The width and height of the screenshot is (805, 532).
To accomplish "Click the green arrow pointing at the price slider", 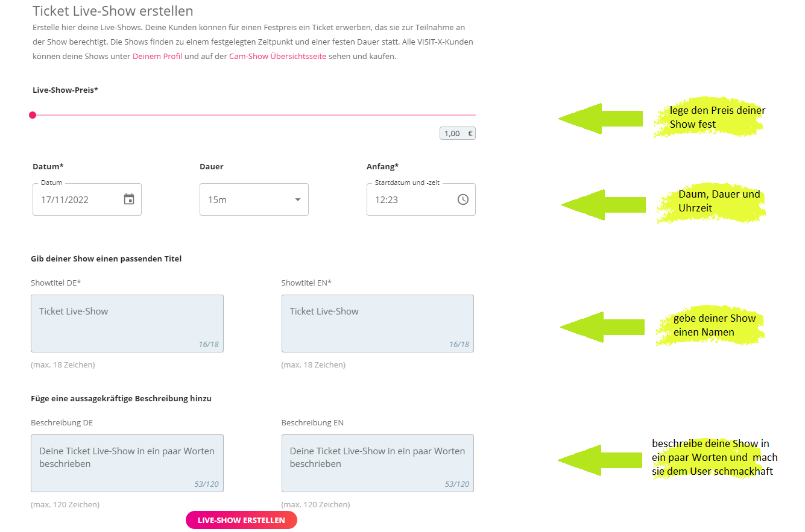I will (600, 119).
